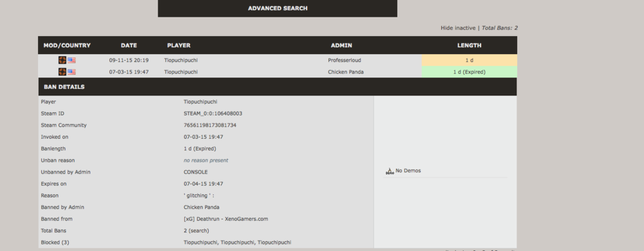The image size is (644, 251).
Task: Click admin name Professerloud
Action: [x=345, y=60]
